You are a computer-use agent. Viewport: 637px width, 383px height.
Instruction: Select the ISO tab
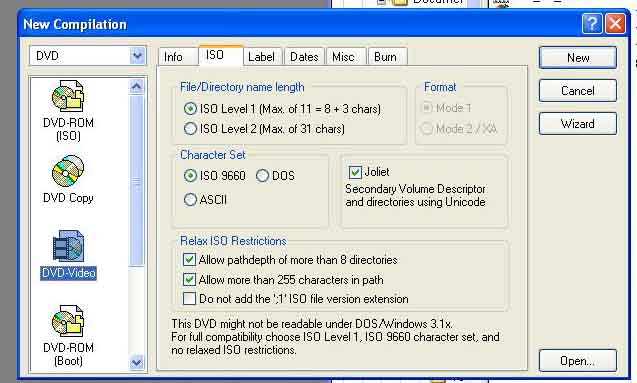(x=221, y=55)
